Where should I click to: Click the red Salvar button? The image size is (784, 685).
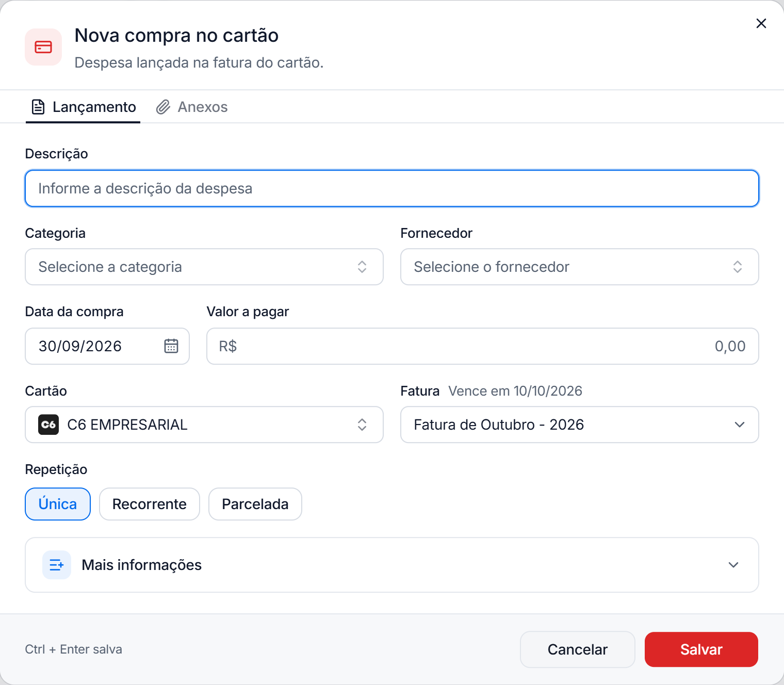click(701, 649)
